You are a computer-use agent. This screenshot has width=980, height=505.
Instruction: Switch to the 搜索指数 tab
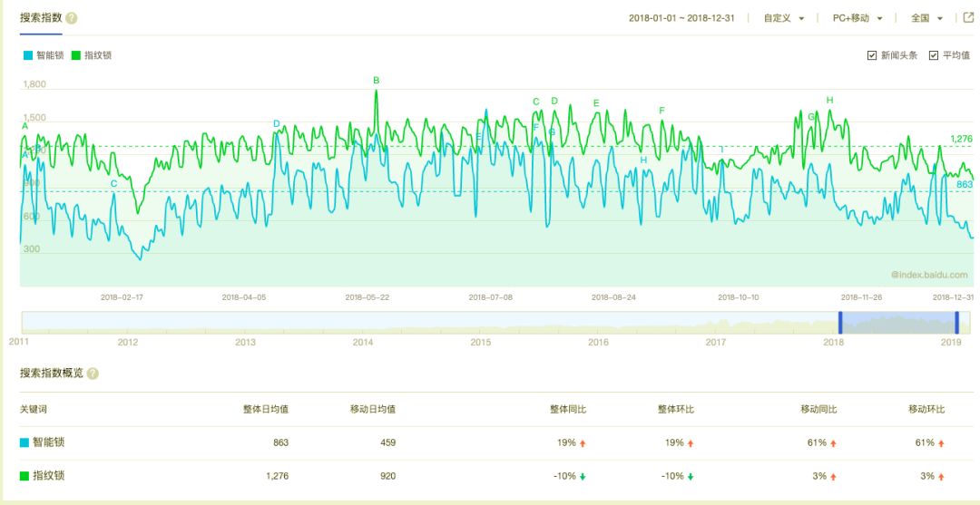pyautogui.click(x=40, y=18)
